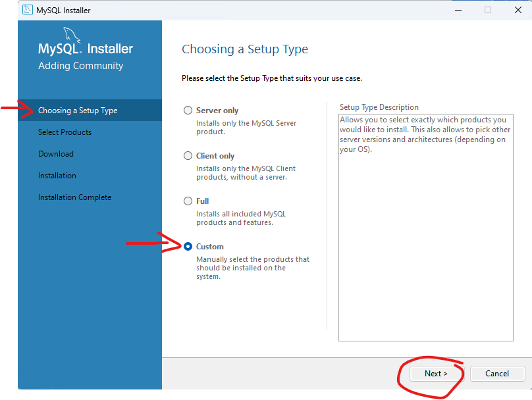The image size is (532, 400).
Task: Choose the Full setup type option
Action: click(x=188, y=201)
